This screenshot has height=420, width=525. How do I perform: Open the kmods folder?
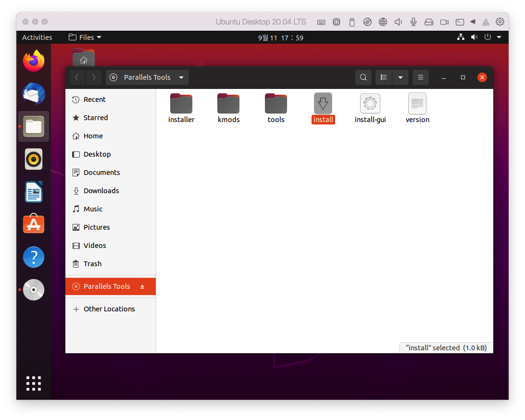click(x=228, y=104)
